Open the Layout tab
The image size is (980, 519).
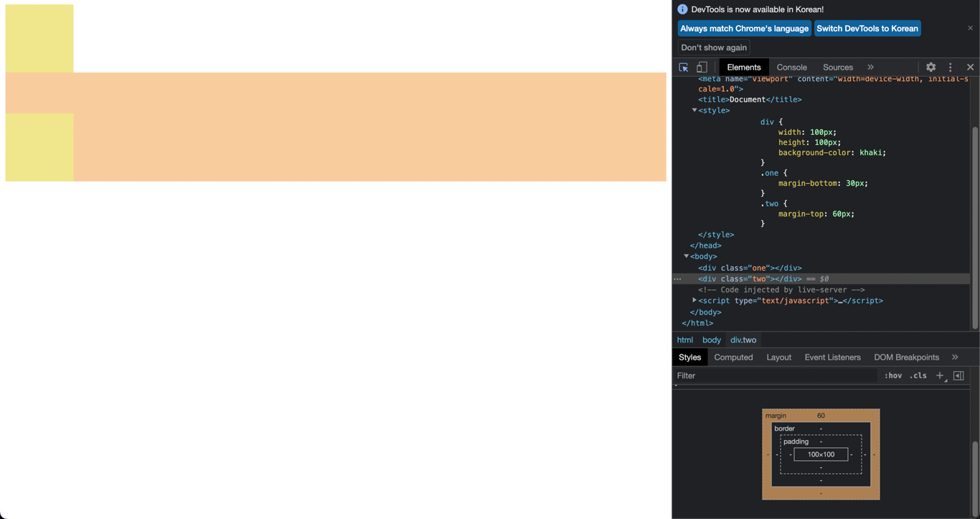point(778,357)
